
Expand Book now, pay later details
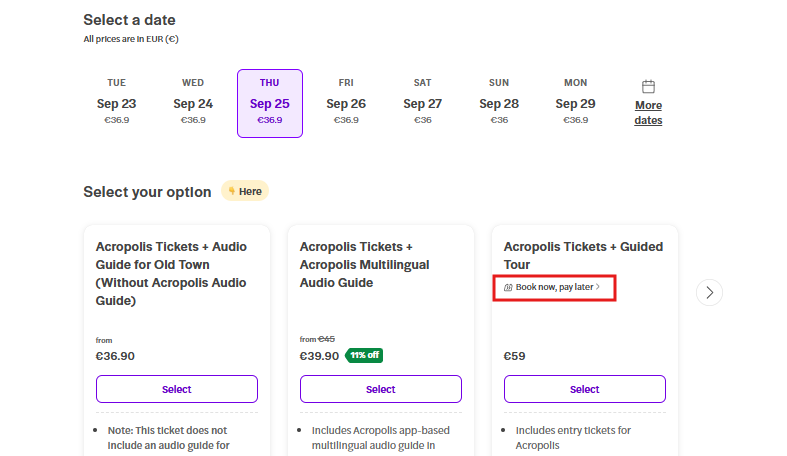point(554,287)
